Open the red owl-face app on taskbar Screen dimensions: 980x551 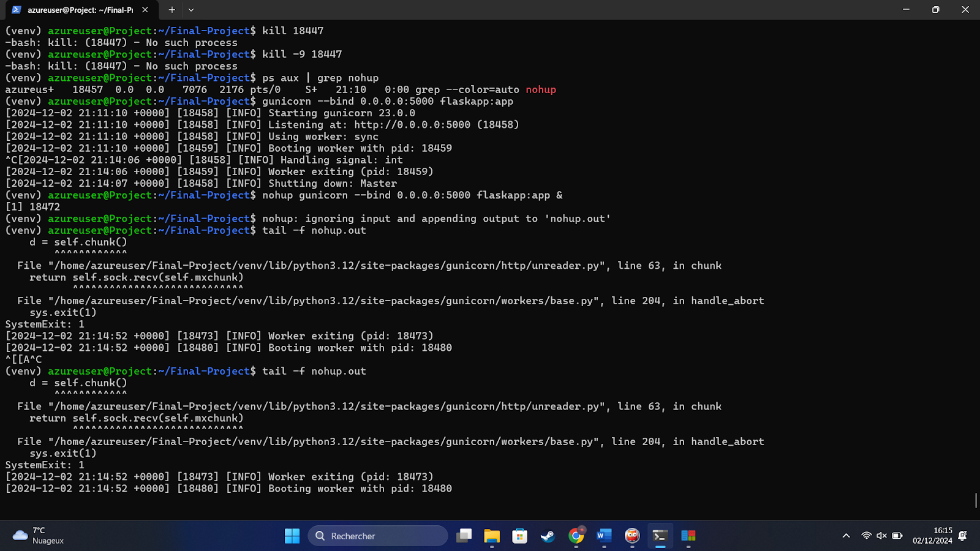(x=632, y=536)
